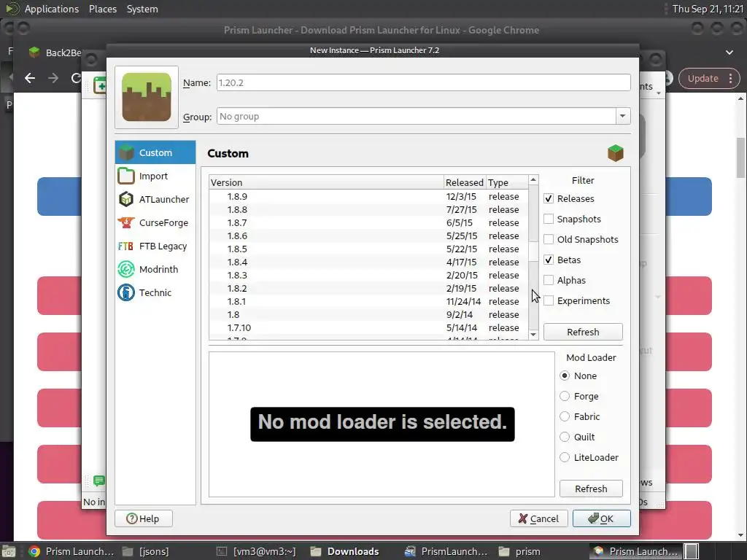747x560 pixels.
Task: Click the clock in the top panel
Action: click(x=708, y=9)
